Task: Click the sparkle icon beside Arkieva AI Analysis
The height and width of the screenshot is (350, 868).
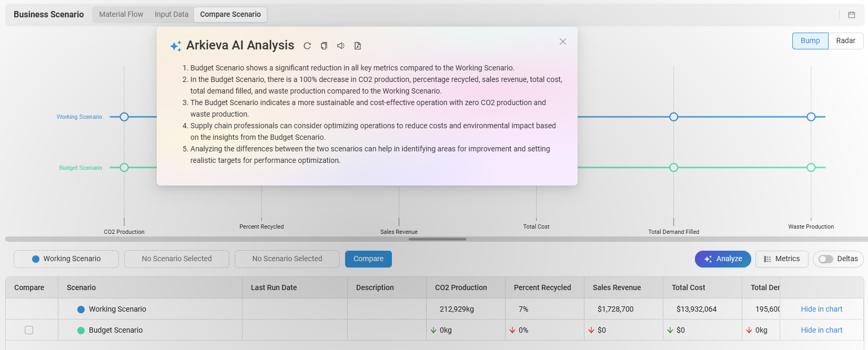Action: coord(176,46)
